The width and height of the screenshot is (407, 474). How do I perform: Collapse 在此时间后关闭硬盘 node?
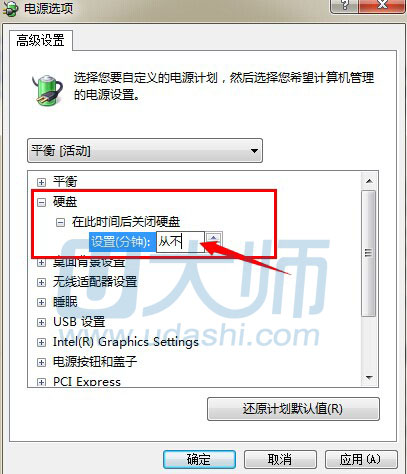click(60, 222)
